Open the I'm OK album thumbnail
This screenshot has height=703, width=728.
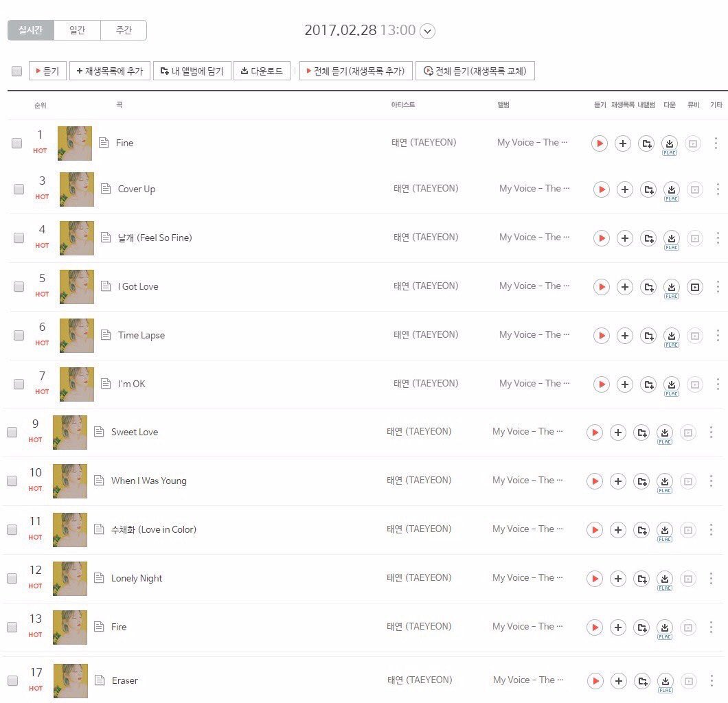77,384
